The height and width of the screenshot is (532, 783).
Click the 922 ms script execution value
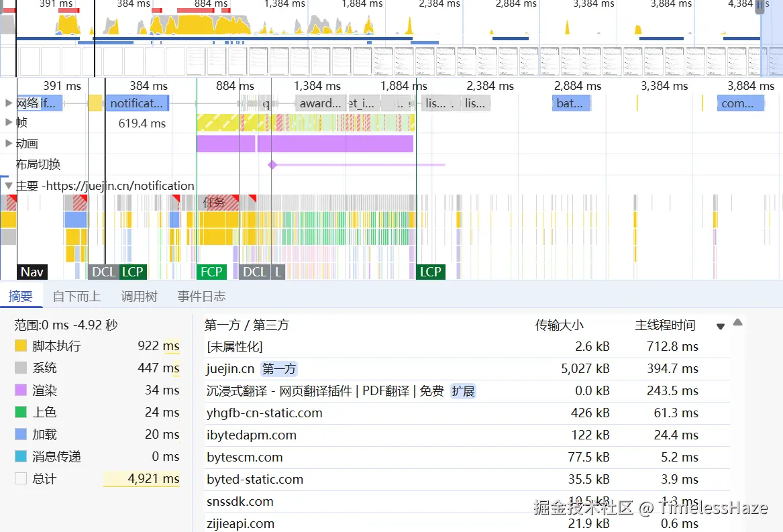click(158, 345)
